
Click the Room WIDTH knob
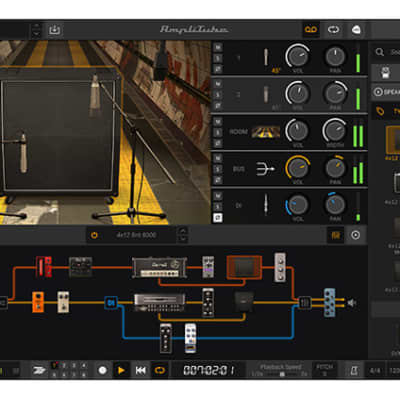pyautogui.click(x=334, y=130)
